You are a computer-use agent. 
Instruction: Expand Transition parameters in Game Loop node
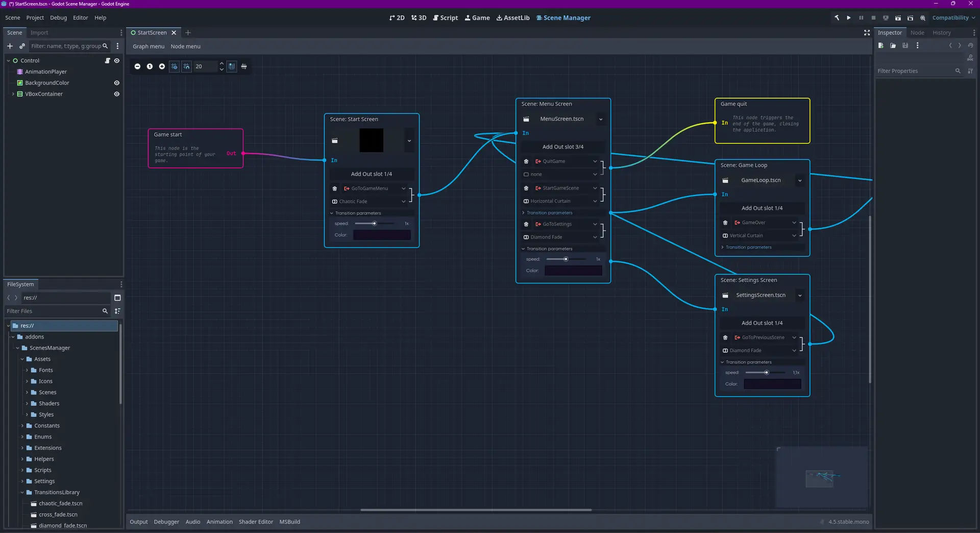[x=762, y=248]
